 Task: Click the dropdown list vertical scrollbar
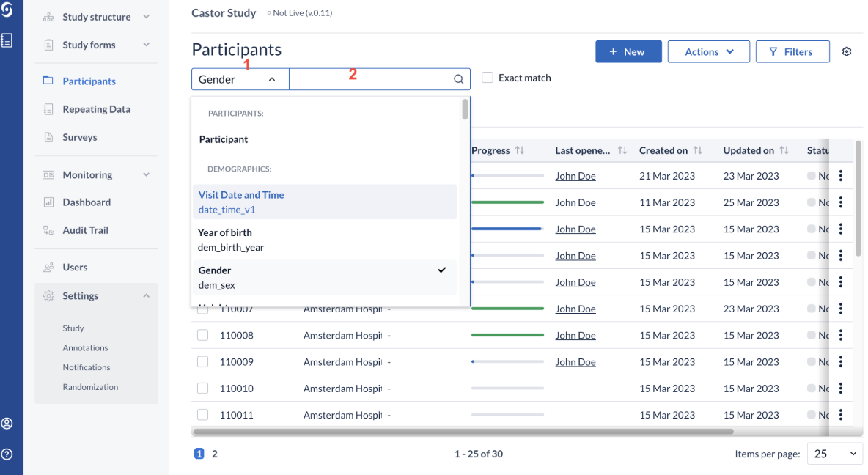(x=465, y=109)
